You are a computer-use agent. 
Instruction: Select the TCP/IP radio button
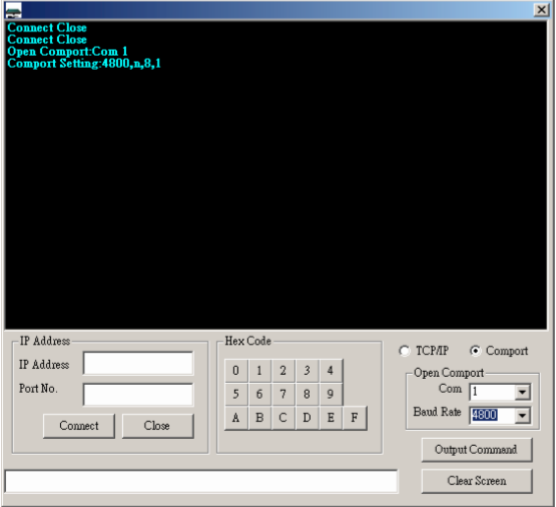tap(404, 351)
